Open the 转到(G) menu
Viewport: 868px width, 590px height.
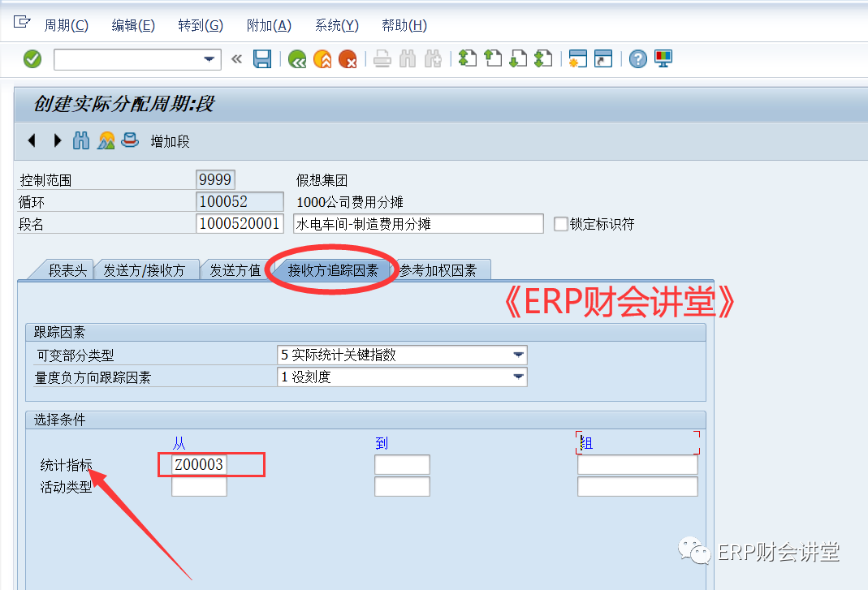200,25
